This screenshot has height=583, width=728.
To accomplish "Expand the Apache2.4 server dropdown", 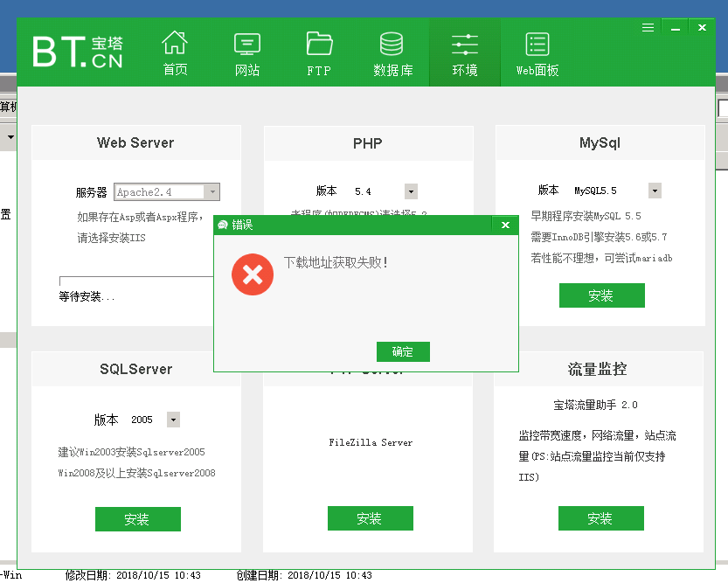I will coord(212,191).
